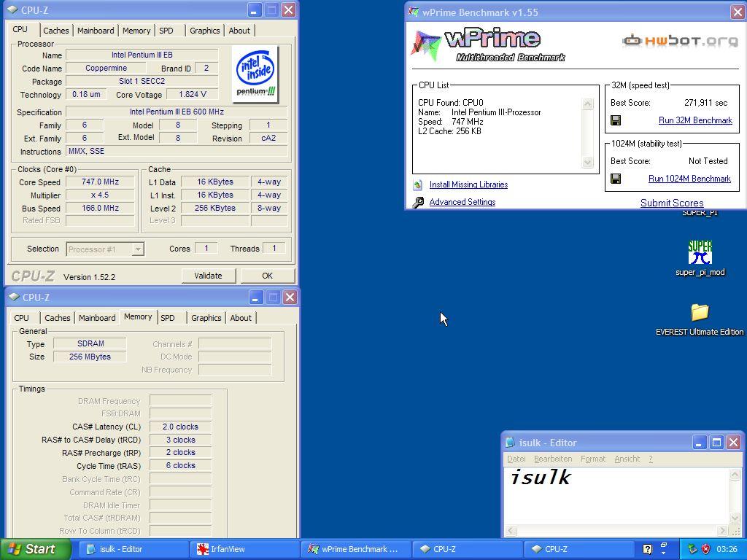Click the Core Speed value 747.0 MHz
The width and height of the screenshot is (747, 560).
[x=101, y=182]
